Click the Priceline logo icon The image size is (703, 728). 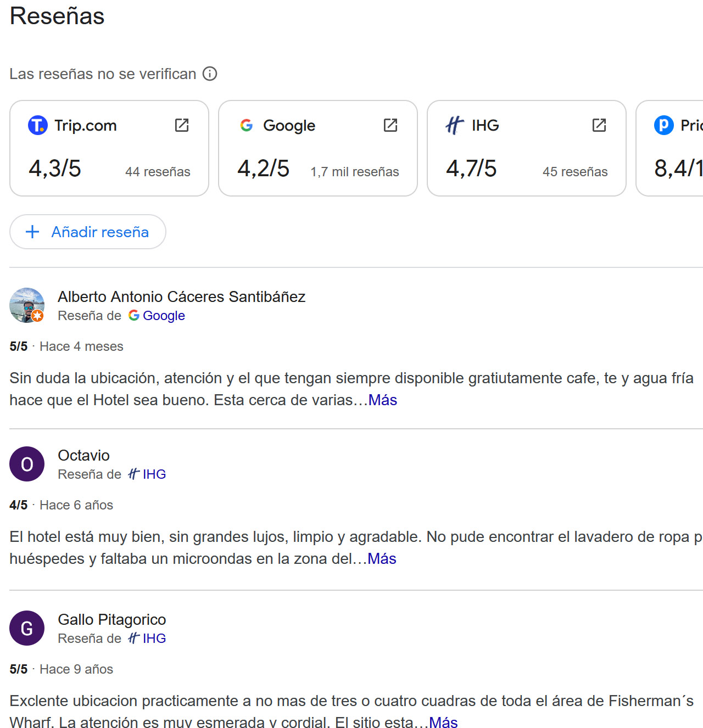click(663, 125)
